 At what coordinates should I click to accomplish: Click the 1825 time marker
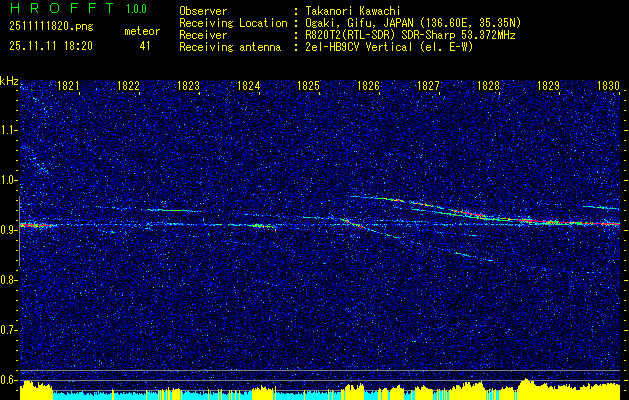coord(308,85)
